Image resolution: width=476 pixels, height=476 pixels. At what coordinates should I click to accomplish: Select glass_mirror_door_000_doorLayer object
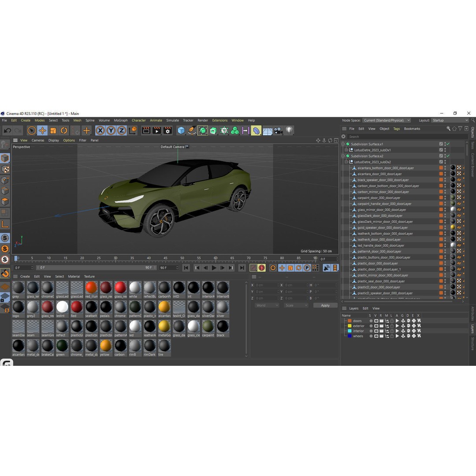tap(382, 210)
